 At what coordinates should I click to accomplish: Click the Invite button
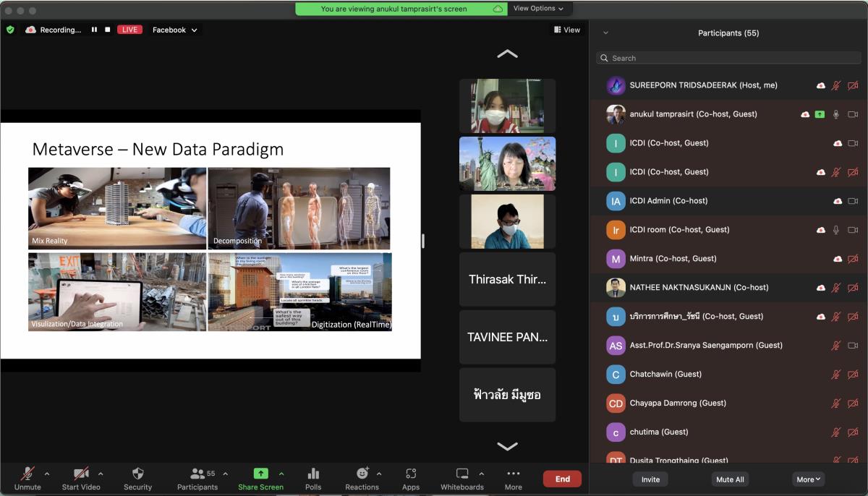point(650,479)
